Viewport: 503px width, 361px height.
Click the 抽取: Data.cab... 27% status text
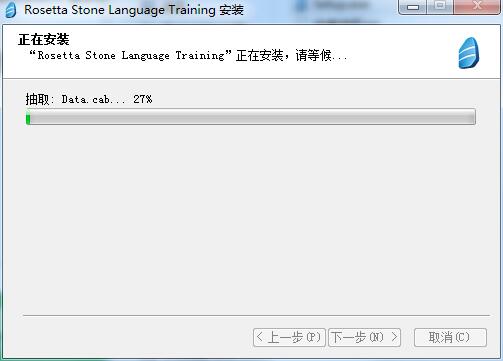(x=89, y=99)
